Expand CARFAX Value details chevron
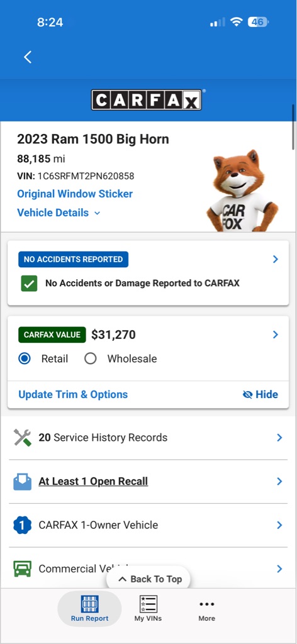The image size is (297, 644). tap(276, 335)
